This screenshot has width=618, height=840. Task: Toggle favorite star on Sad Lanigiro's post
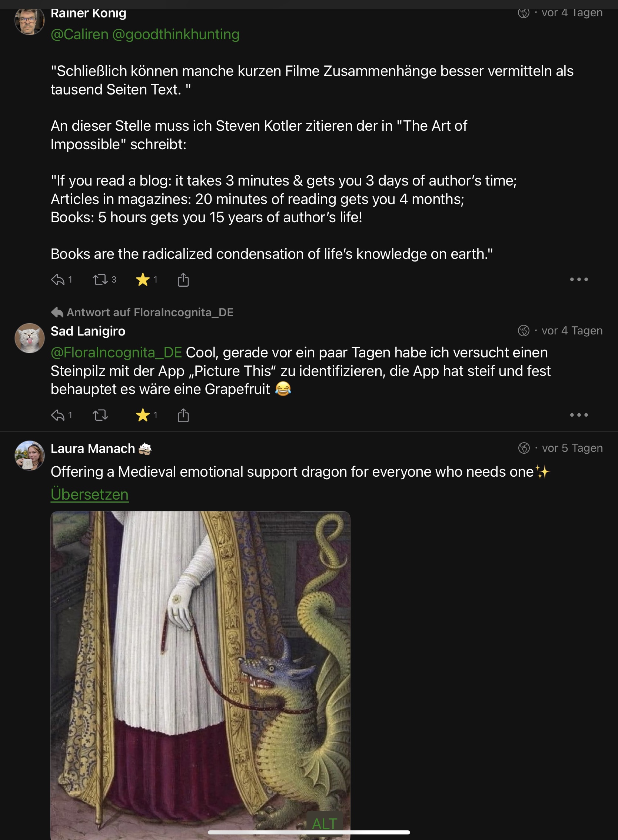tap(143, 415)
